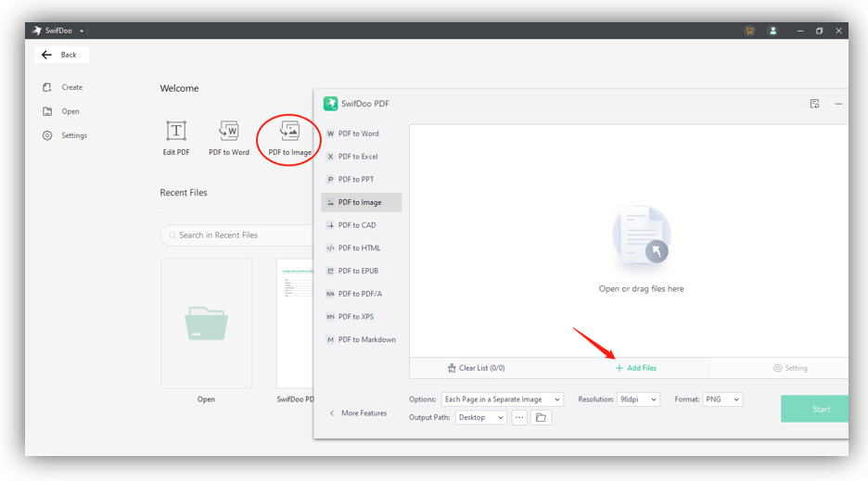Image resolution: width=868 pixels, height=481 pixels.
Task: Click the browse ellipsis button for output path
Action: point(518,418)
